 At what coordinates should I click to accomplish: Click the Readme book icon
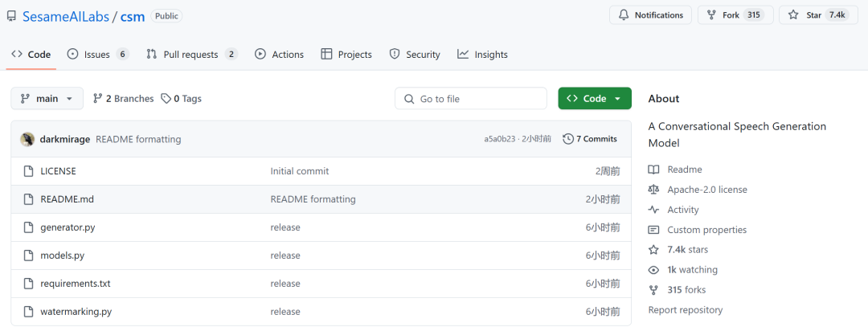point(654,170)
